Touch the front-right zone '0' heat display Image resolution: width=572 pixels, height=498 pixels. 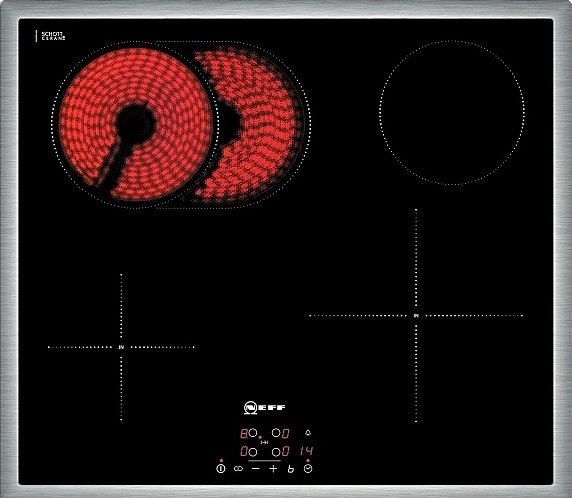(x=286, y=451)
